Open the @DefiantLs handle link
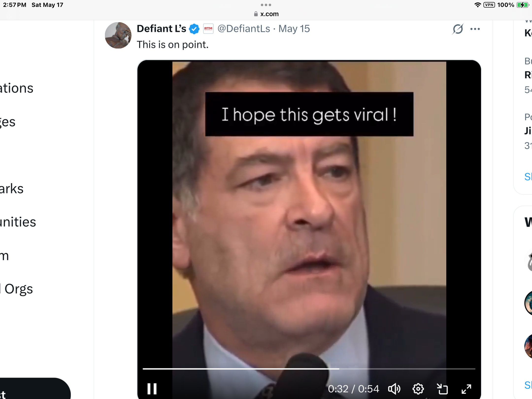The width and height of the screenshot is (532, 399). tap(244, 29)
